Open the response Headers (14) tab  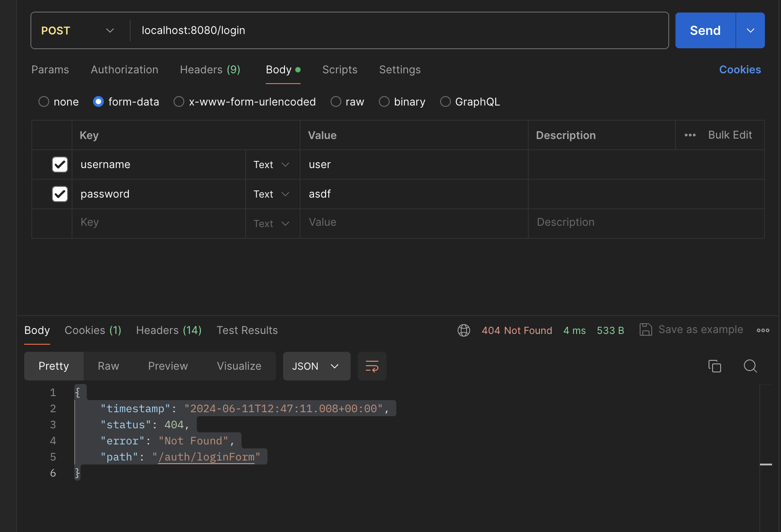coord(169,330)
